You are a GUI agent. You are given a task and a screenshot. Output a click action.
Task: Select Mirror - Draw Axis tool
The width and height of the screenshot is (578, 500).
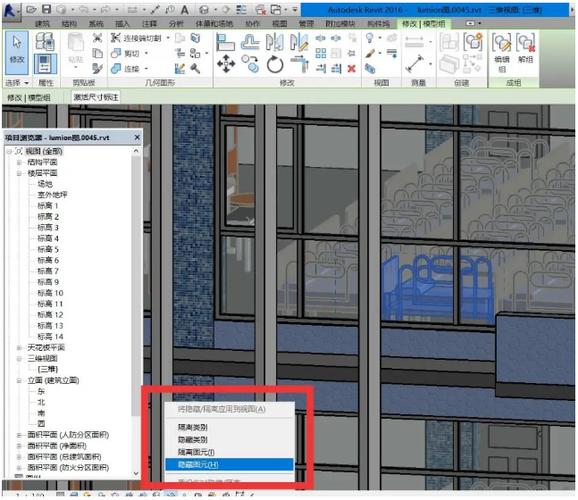pos(299,42)
